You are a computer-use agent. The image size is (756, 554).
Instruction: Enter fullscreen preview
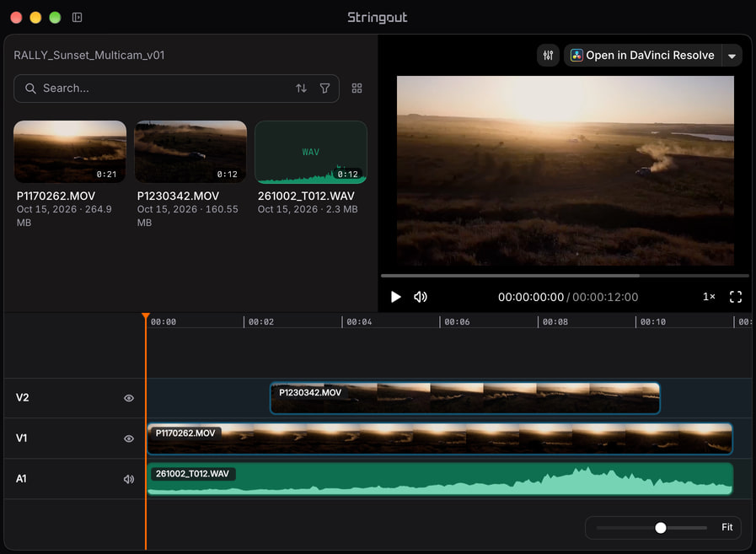[x=736, y=297]
